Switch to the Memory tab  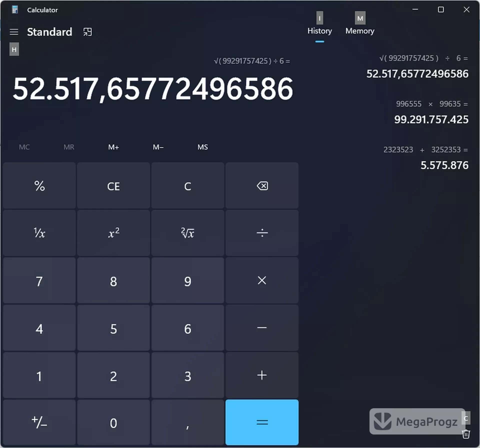tap(360, 31)
